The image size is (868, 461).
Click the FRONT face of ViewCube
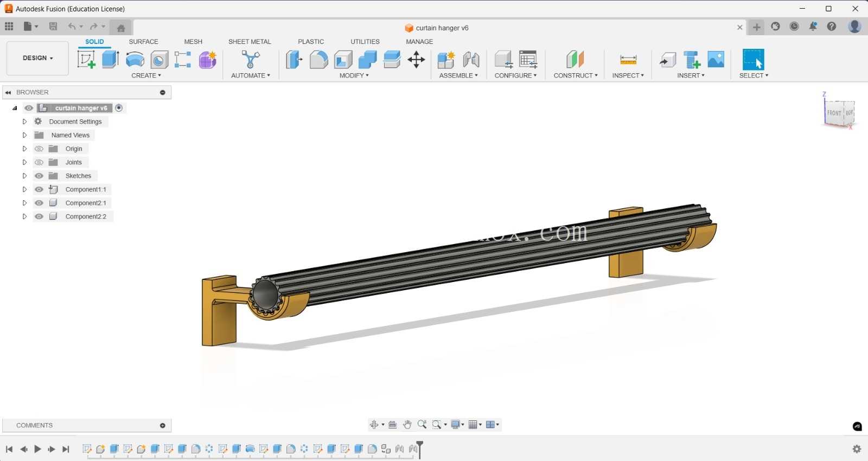click(834, 113)
